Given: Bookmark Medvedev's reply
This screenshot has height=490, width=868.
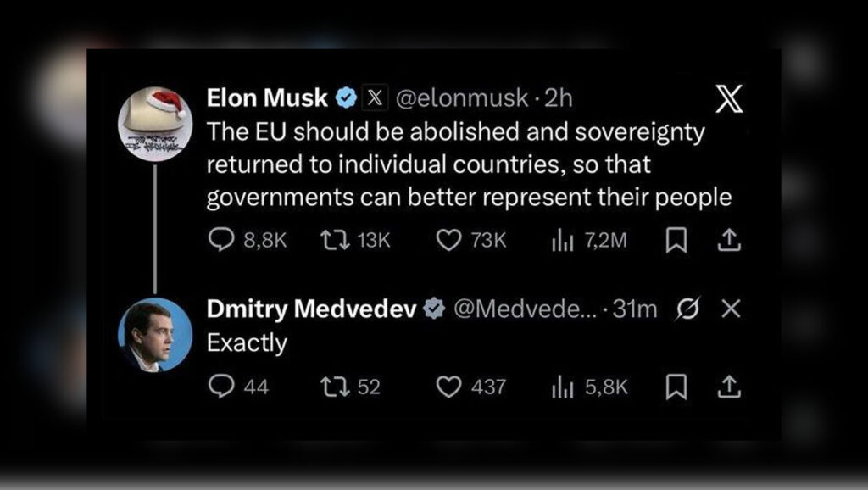Looking at the screenshot, I should click(x=675, y=387).
